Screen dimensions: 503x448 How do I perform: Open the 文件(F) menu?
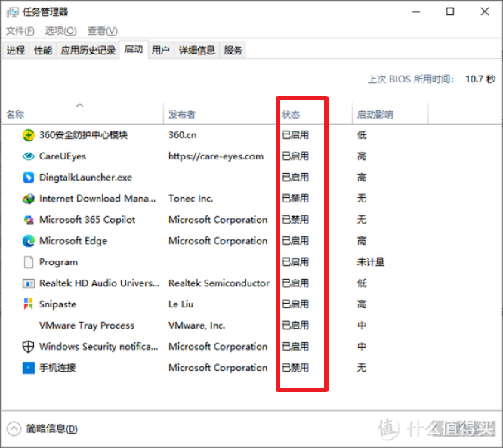coord(20,31)
